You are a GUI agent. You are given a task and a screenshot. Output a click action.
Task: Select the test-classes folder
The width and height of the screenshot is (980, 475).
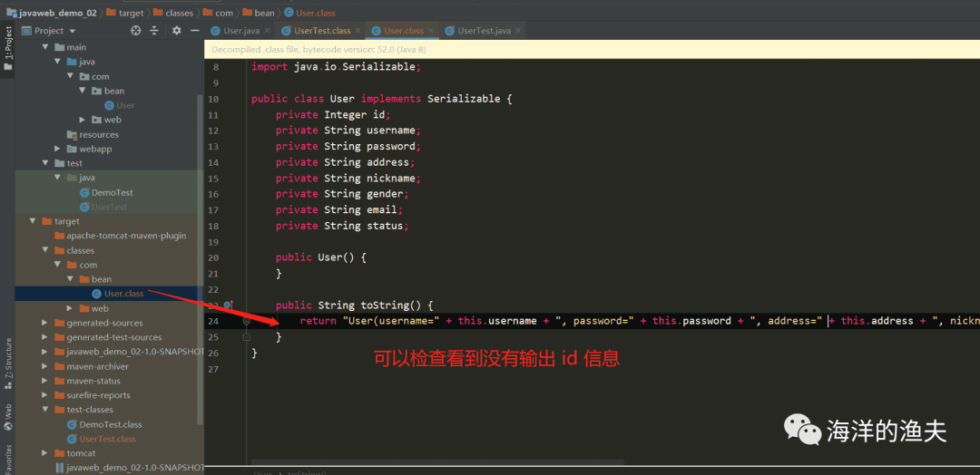pos(83,410)
